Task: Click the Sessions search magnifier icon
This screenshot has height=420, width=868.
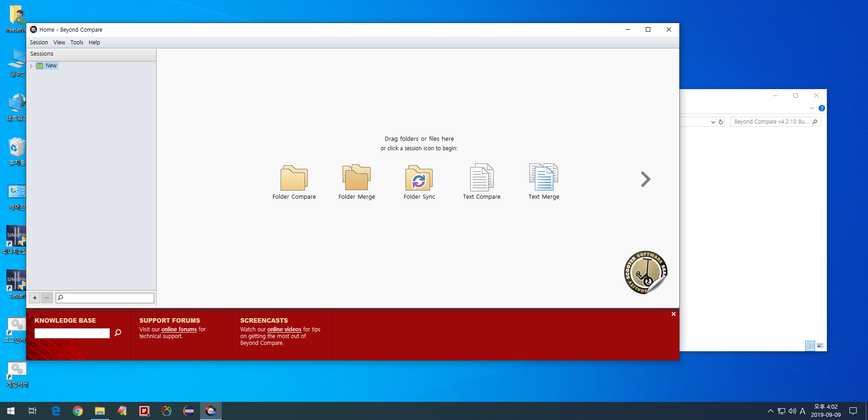Action: [60, 297]
